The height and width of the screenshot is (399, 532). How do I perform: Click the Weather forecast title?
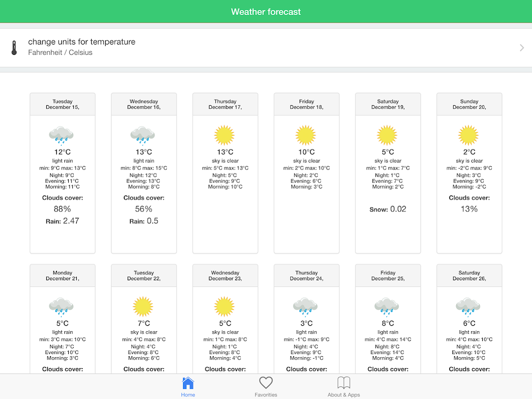click(x=266, y=12)
